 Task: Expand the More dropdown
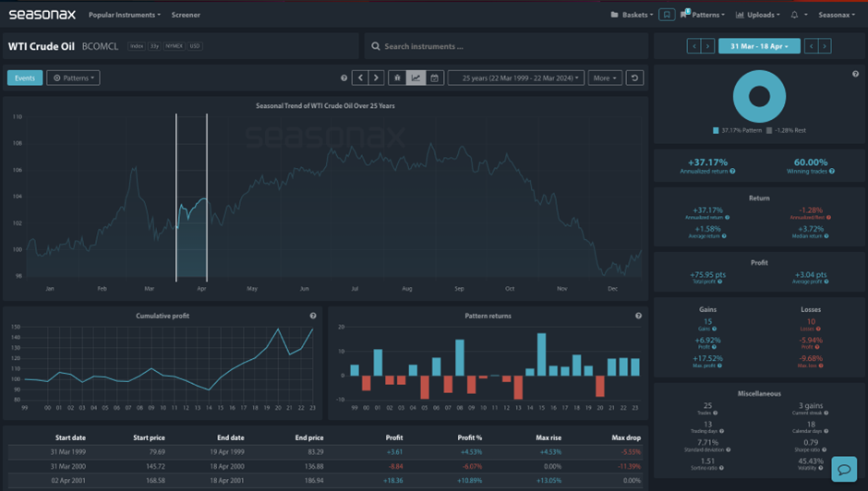coord(605,78)
